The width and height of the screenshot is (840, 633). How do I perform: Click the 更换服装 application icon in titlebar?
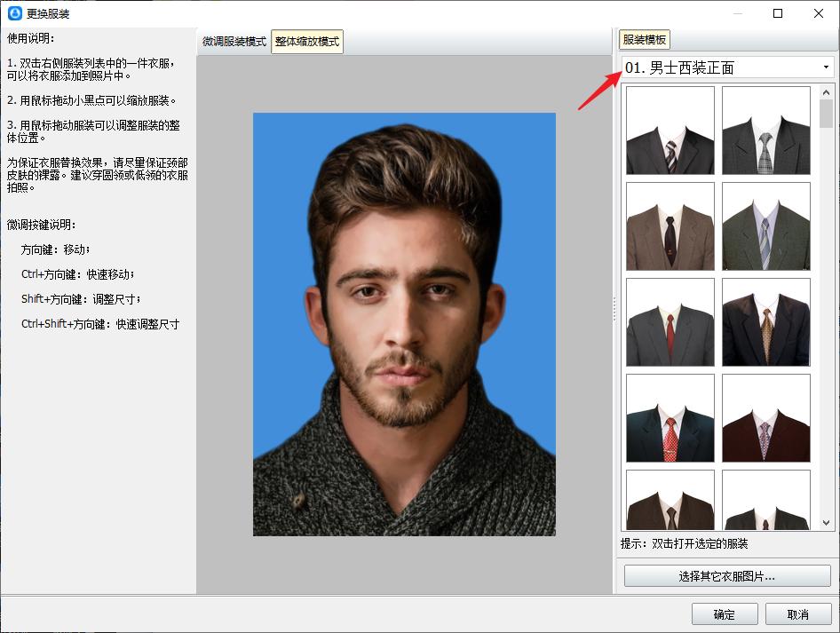12,13
